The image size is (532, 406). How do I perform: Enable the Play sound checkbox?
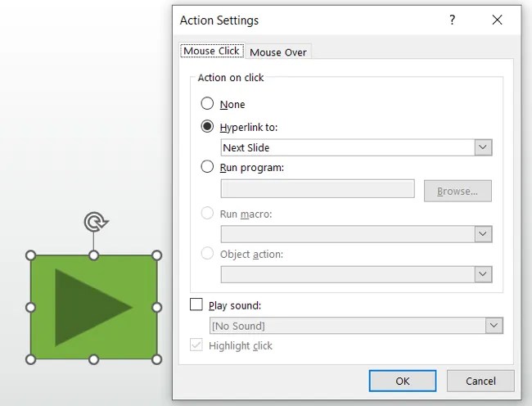196,304
